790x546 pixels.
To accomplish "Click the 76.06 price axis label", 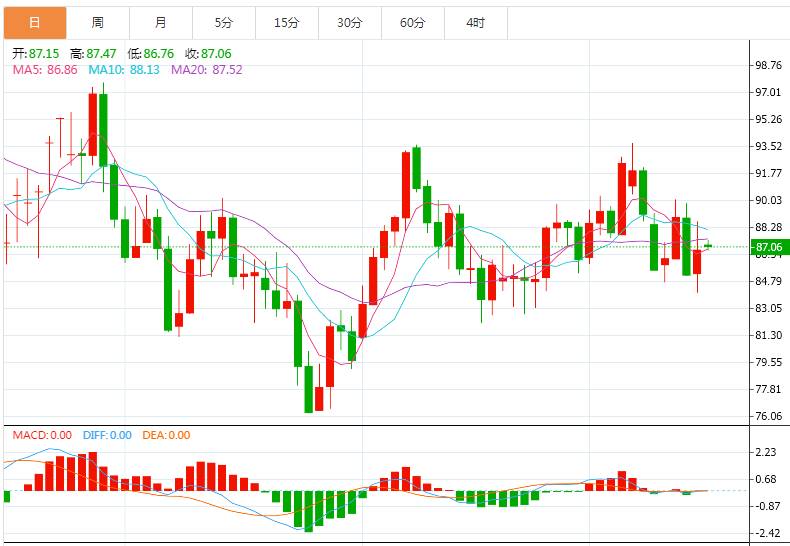I will tap(768, 416).
